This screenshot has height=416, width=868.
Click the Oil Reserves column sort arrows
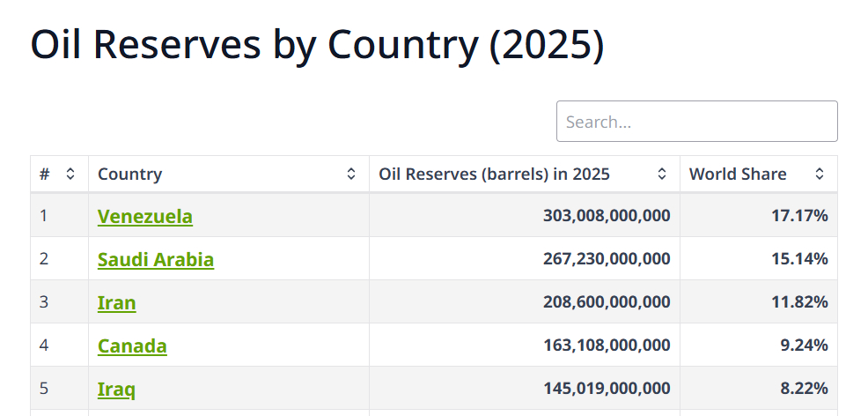[x=662, y=175]
